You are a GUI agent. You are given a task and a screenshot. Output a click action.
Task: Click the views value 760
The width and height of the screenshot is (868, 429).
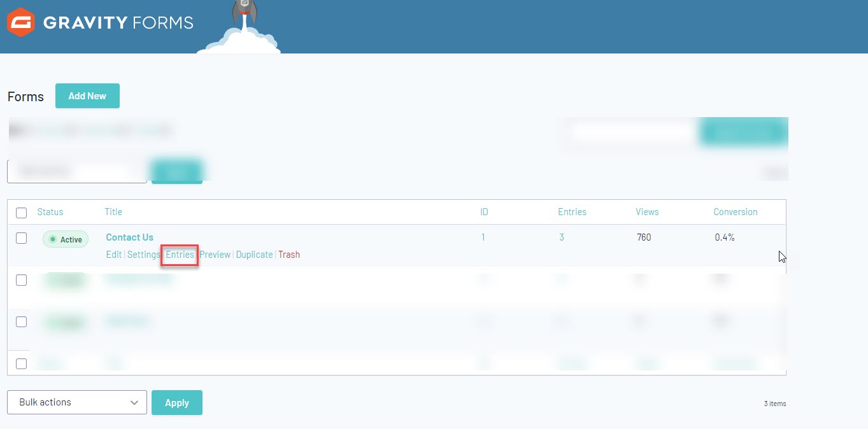(x=644, y=237)
